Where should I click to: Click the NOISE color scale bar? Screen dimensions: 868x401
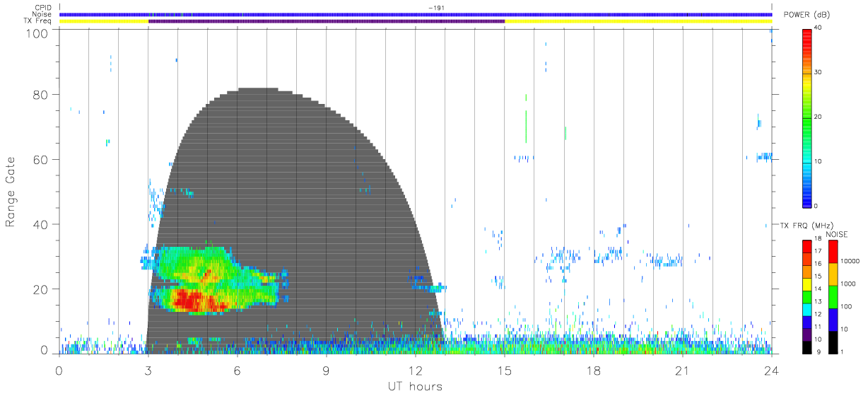833,296
